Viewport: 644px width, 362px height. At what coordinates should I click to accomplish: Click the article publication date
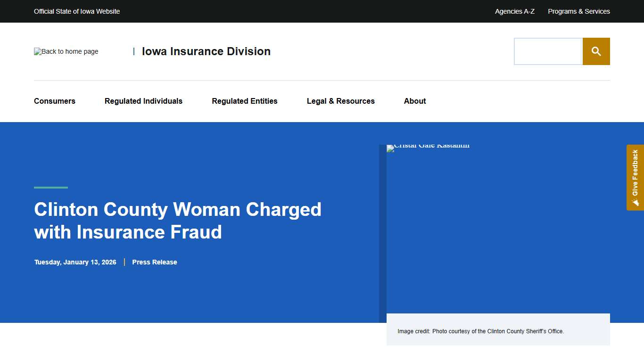point(75,262)
